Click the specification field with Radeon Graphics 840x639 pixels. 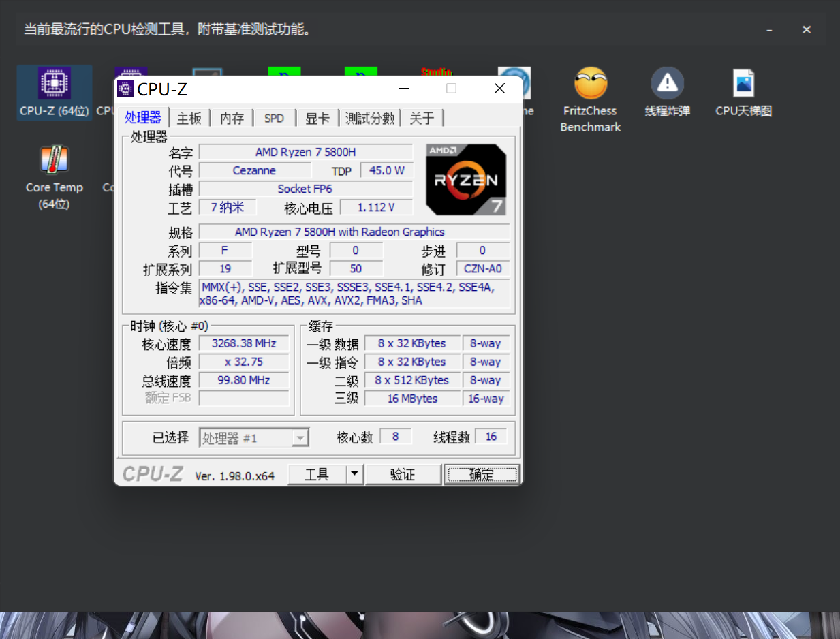[354, 232]
